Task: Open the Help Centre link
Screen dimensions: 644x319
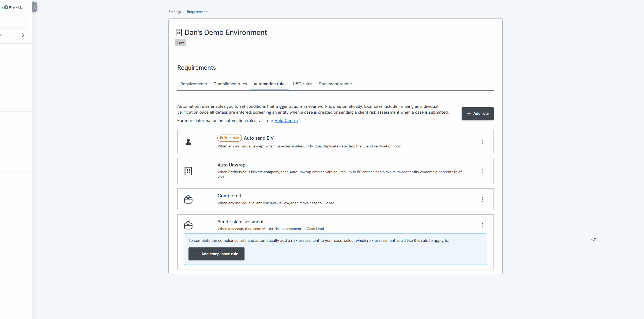Action: tap(286, 121)
